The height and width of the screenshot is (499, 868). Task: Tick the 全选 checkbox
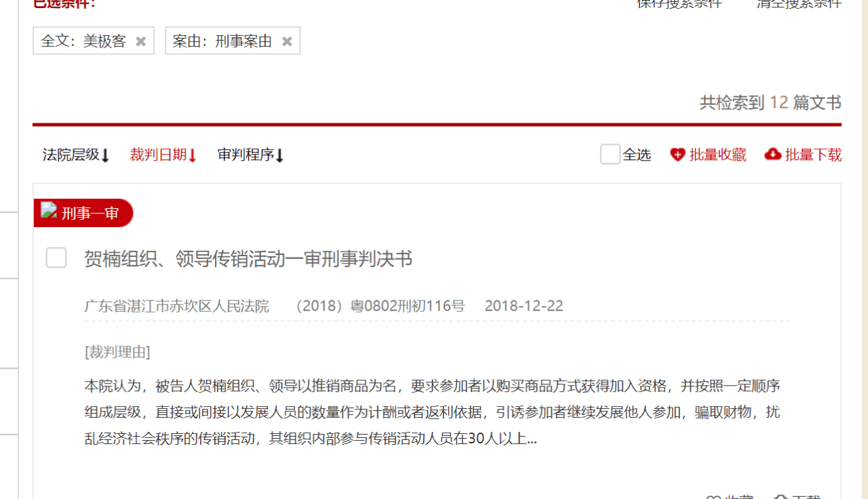[x=610, y=155]
